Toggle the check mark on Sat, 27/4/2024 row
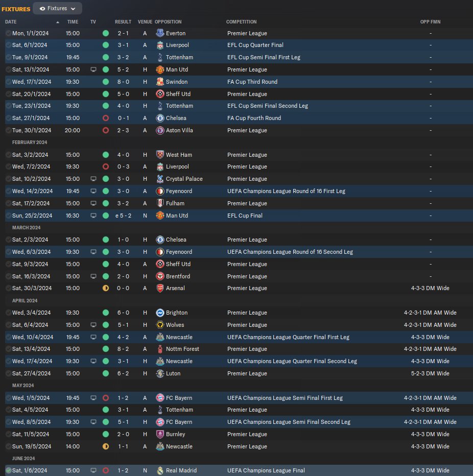Image resolution: width=473 pixels, height=476 pixels. point(8,373)
